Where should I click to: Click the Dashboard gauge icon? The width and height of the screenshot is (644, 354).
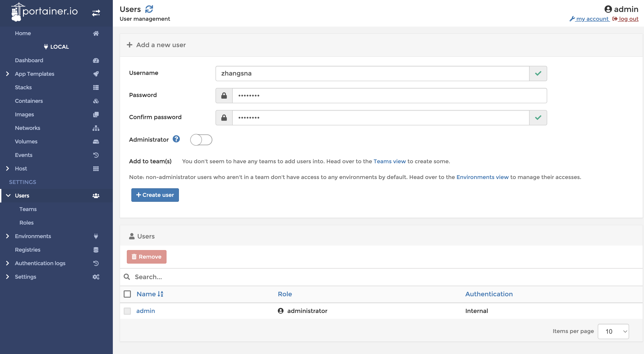96,60
